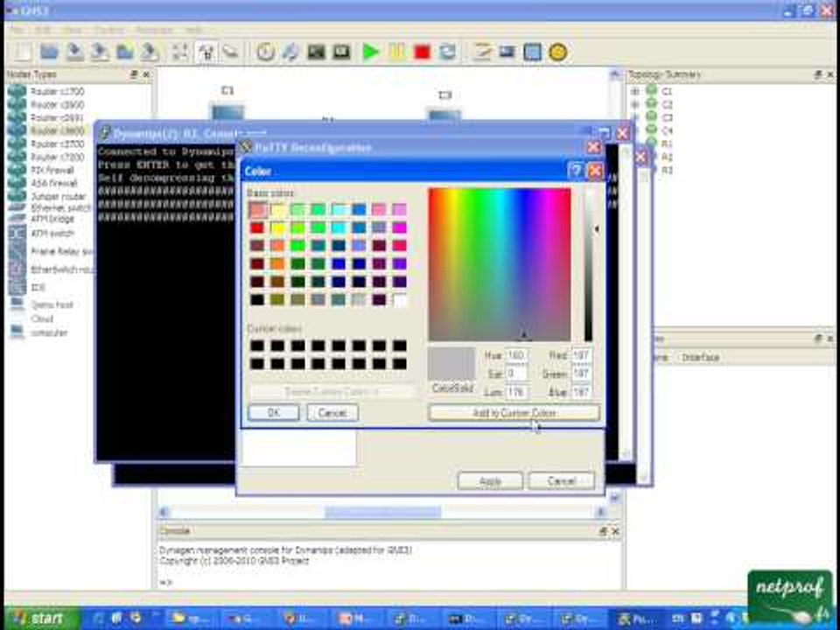Click Add to Custom Colors button
Viewport: 840px width, 630px height.
[514, 413]
